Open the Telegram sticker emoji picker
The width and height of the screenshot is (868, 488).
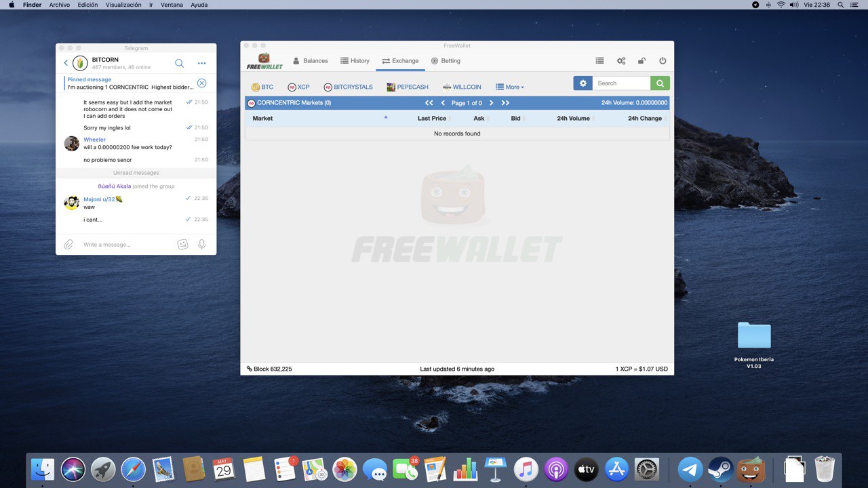click(182, 245)
